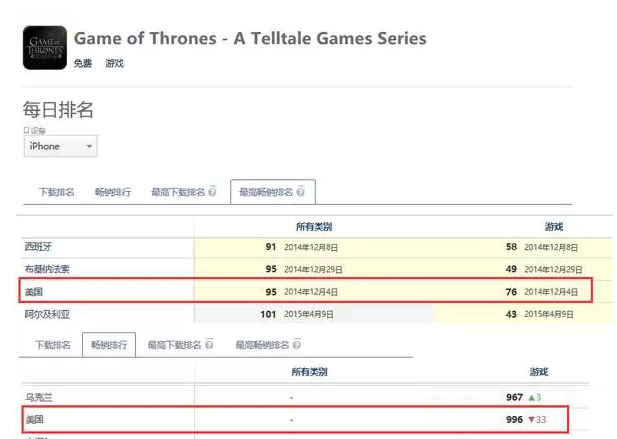The image size is (617, 439).
Task: Click help icon beside lower 最高畅销排名 tab
Action: pos(297,345)
